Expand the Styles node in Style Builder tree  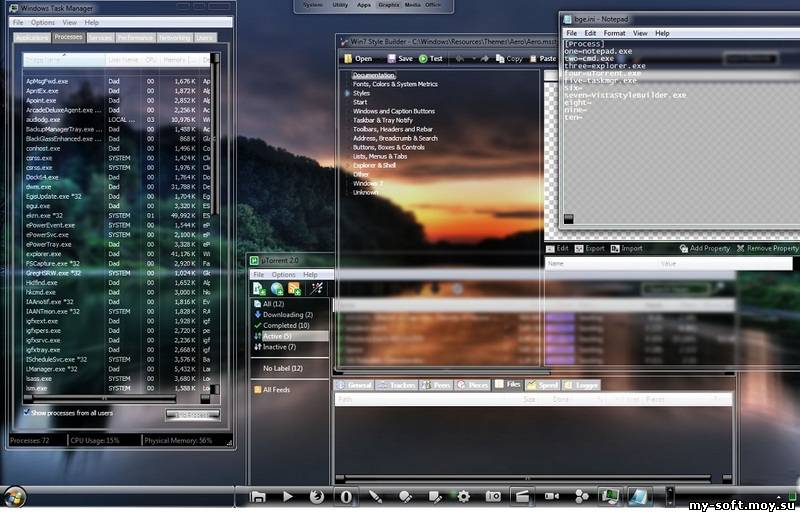click(x=347, y=93)
